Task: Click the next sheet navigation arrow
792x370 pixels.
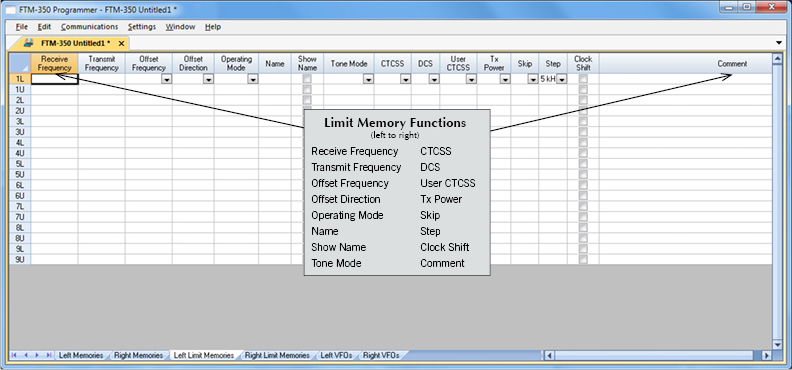Action: 37,355
